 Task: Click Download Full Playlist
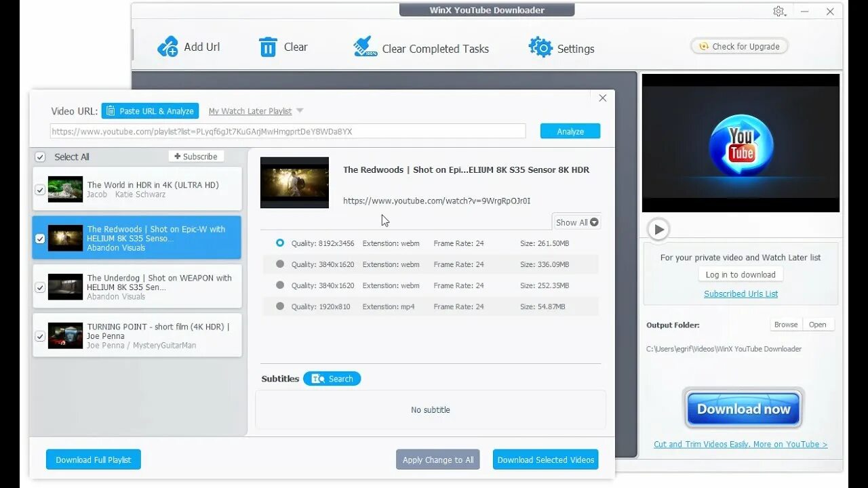pyautogui.click(x=94, y=460)
